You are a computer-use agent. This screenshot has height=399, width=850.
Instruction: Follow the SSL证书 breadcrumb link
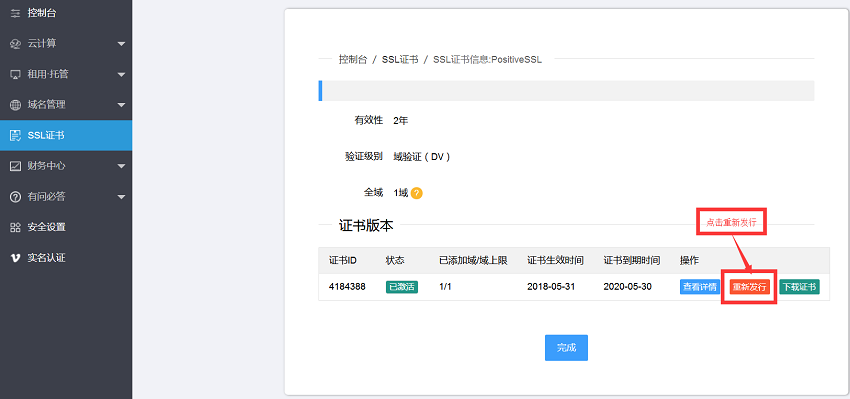click(400, 60)
